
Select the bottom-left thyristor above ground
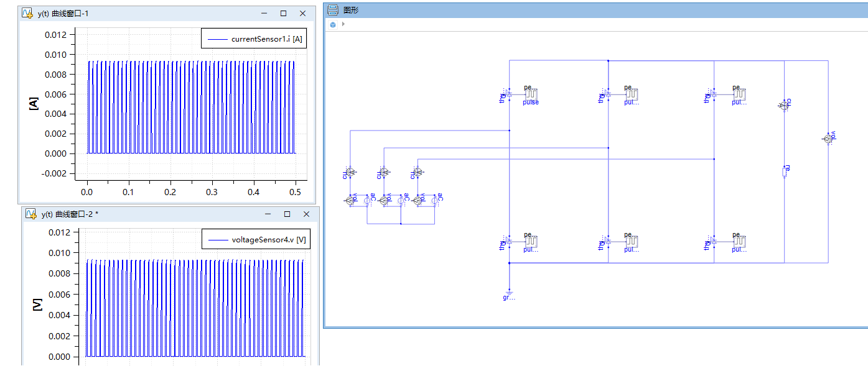point(508,242)
